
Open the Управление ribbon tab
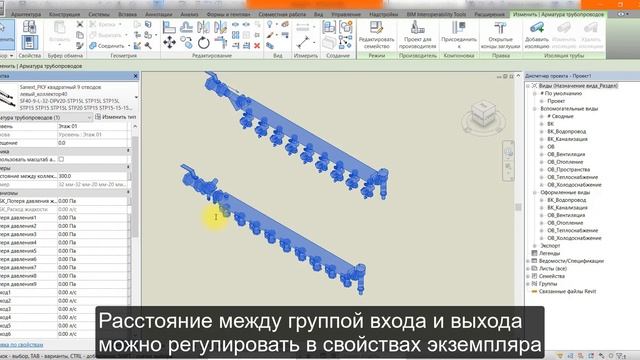346,14
